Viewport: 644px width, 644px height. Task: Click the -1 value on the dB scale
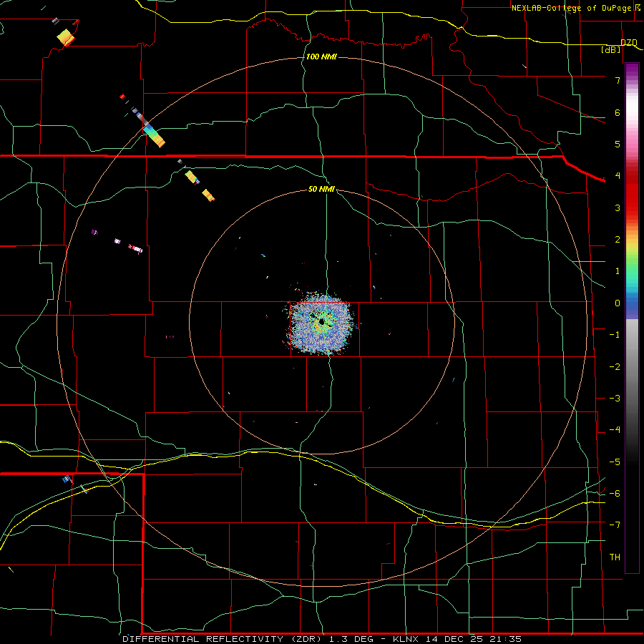click(x=615, y=335)
